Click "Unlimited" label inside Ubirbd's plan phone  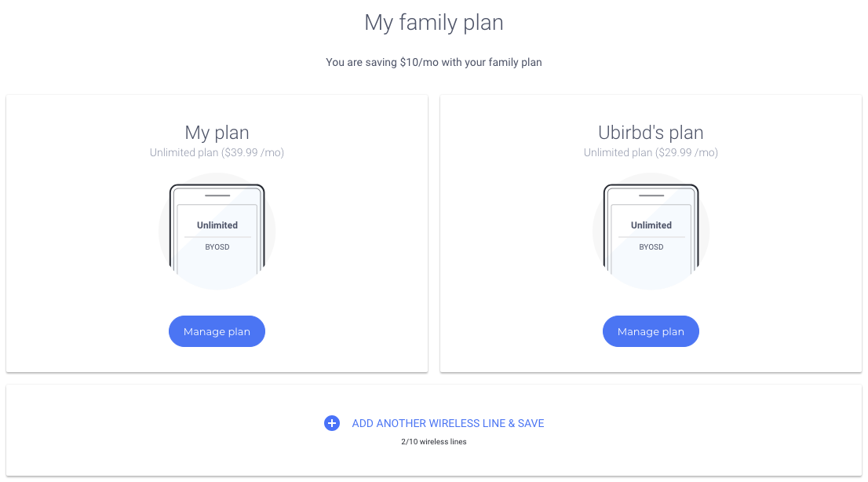(651, 225)
